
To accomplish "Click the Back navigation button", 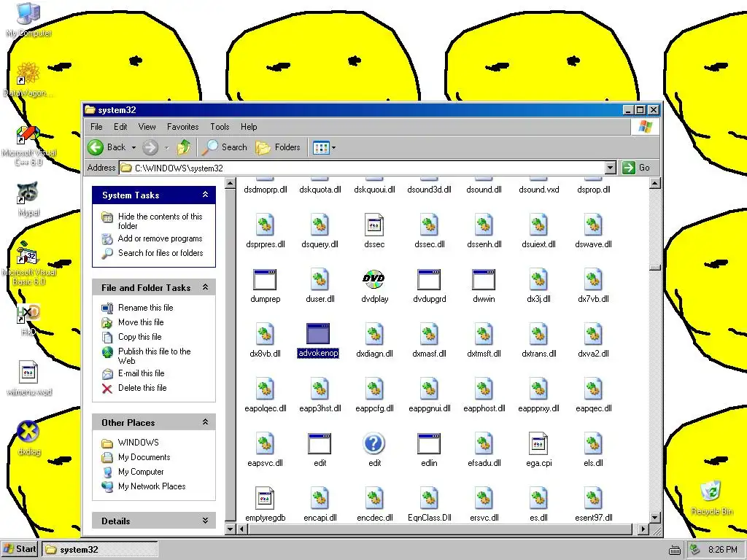I will click(108, 147).
